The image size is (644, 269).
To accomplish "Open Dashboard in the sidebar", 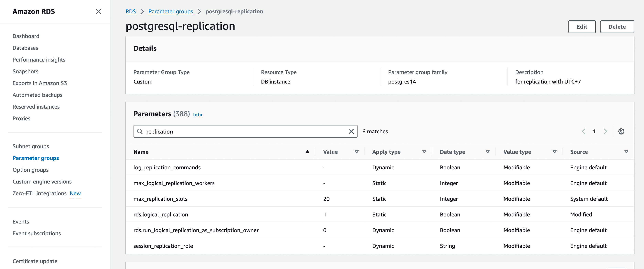I will 26,36.
